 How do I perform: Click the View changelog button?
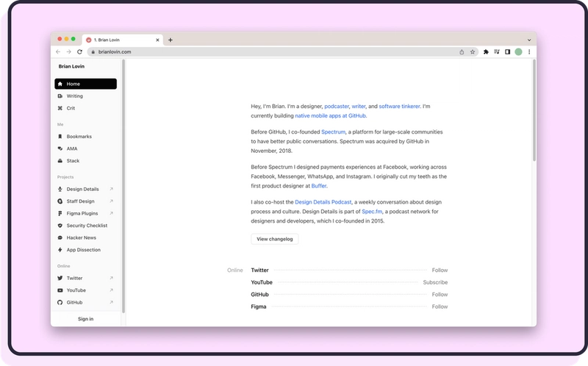point(274,239)
